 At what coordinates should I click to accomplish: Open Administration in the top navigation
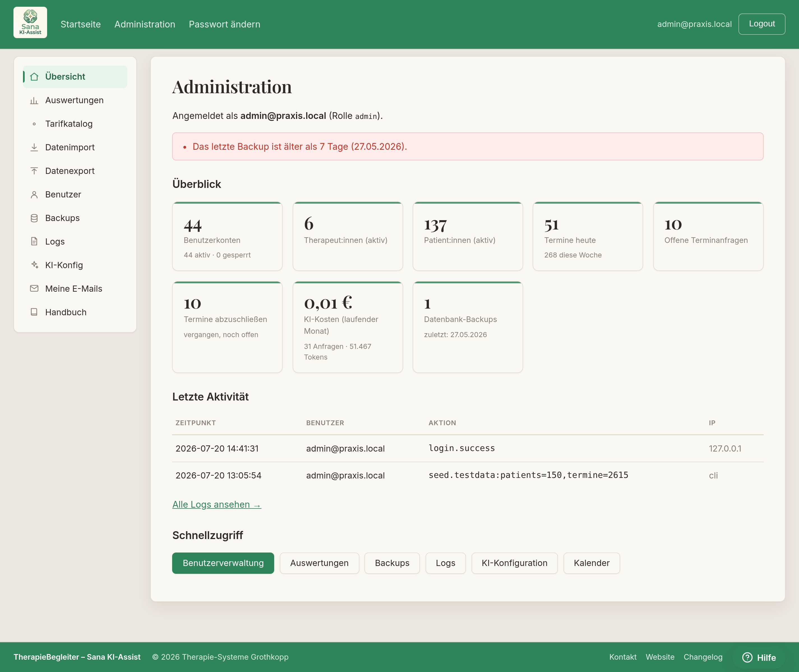click(145, 24)
